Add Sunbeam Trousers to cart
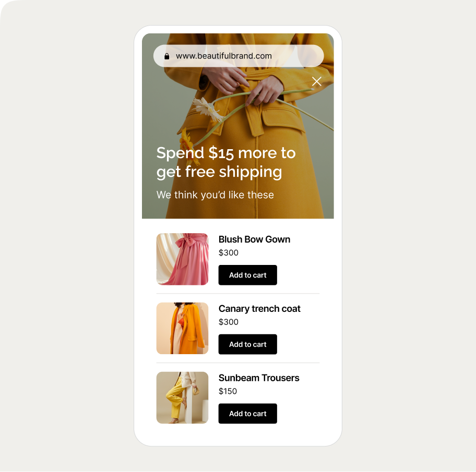Image resolution: width=476 pixels, height=472 pixels. click(x=248, y=414)
